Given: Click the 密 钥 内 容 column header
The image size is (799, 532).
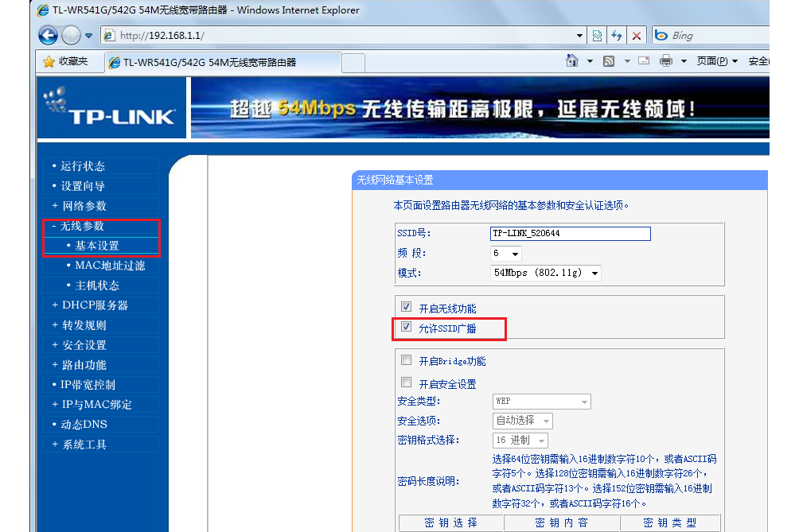Looking at the screenshot, I should [562, 522].
